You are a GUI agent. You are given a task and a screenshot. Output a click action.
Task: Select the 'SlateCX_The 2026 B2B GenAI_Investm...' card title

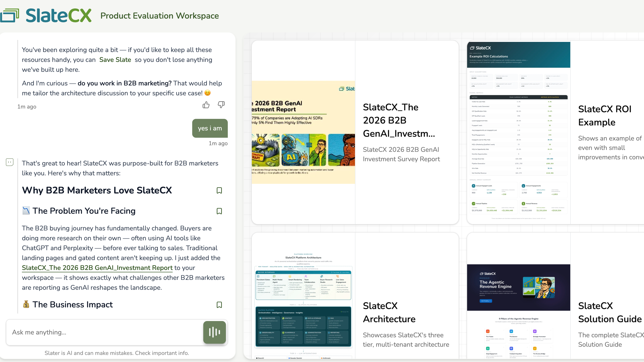[x=399, y=121]
